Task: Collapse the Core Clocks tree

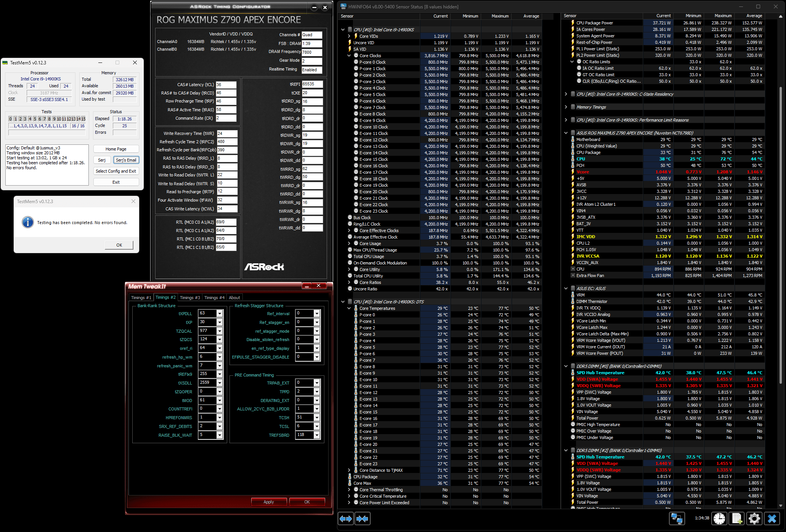Action: click(349, 56)
